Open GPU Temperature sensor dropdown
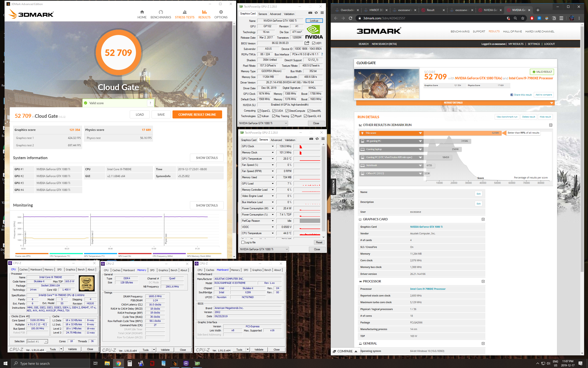 [x=273, y=159]
